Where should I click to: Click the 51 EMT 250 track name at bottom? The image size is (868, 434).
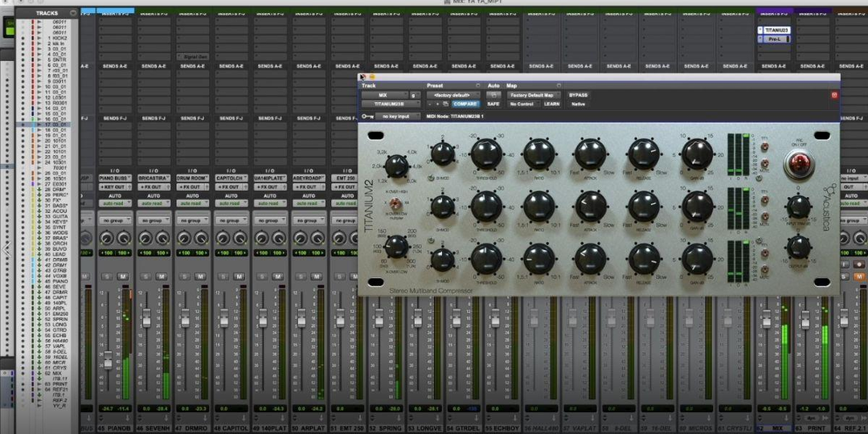coord(348,428)
